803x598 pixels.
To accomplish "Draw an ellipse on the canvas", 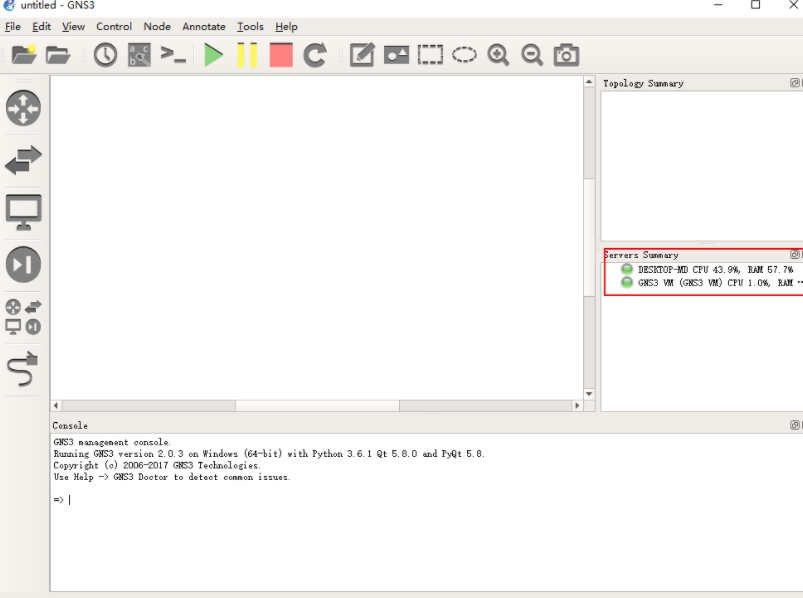I will tap(463, 55).
